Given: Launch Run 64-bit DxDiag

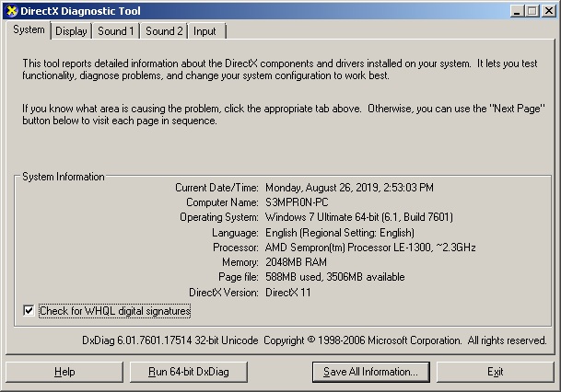Looking at the screenshot, I should [x=189, y=372].
